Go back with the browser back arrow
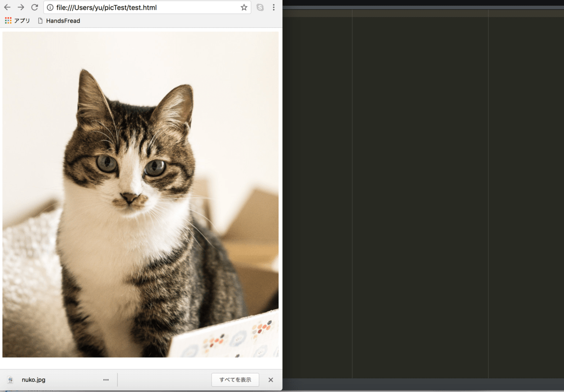Viewport: 564px width, 392px height. click(7, 7)
